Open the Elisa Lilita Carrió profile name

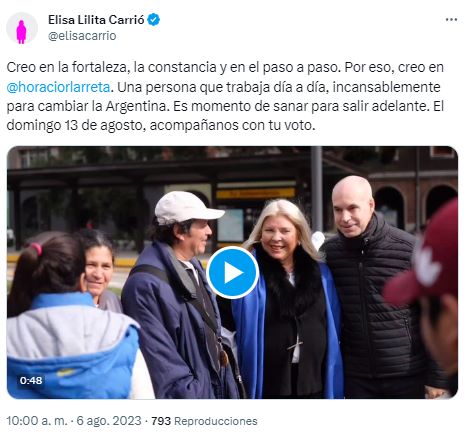(96, 20)
